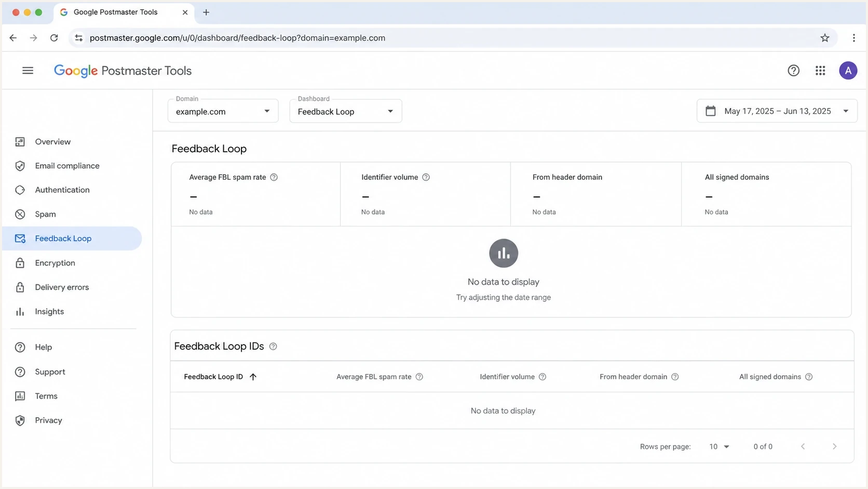Go forward in browser history
Viewport: 868px width, 489px height.
pos(33,38)
